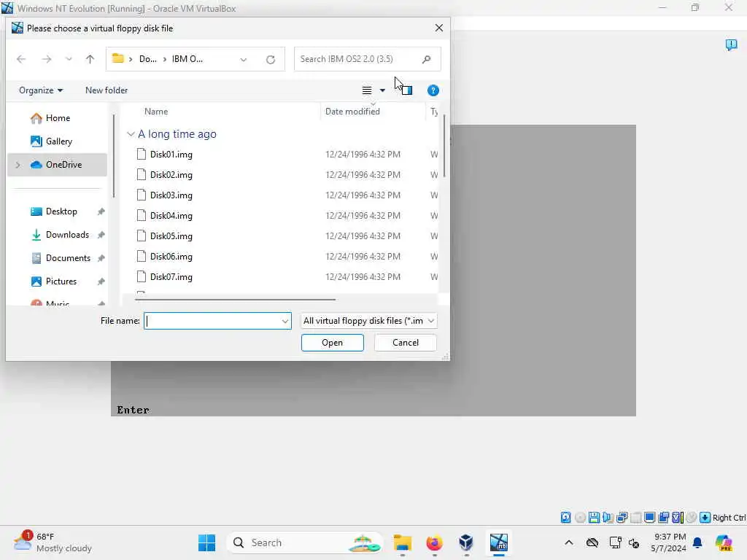Click VirtualBox host key arrow icon
Screen dimensions: 747x560
[x=705, y=517]
